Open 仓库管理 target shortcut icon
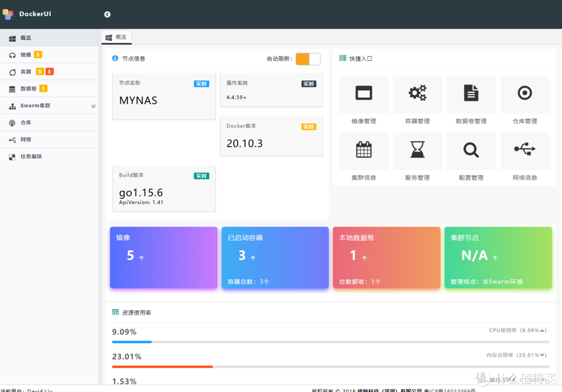The width and height of the screenshot is (562, 392). (525, 93)
